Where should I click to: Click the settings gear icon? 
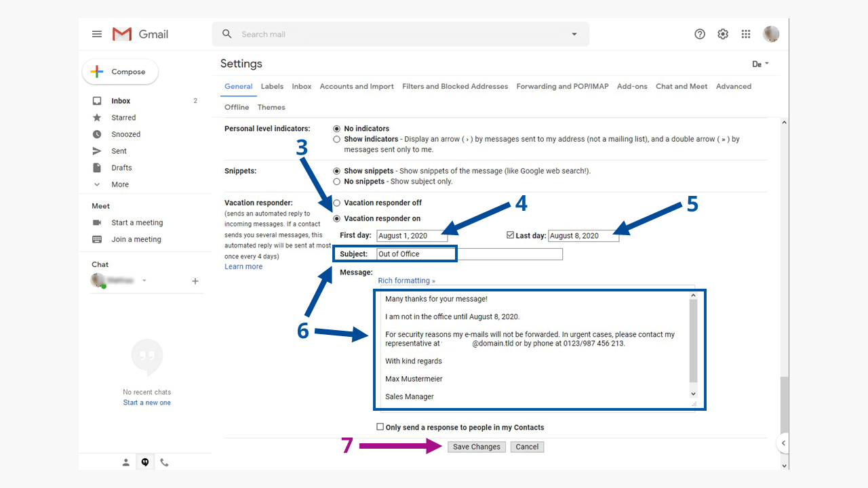(722, 34)
